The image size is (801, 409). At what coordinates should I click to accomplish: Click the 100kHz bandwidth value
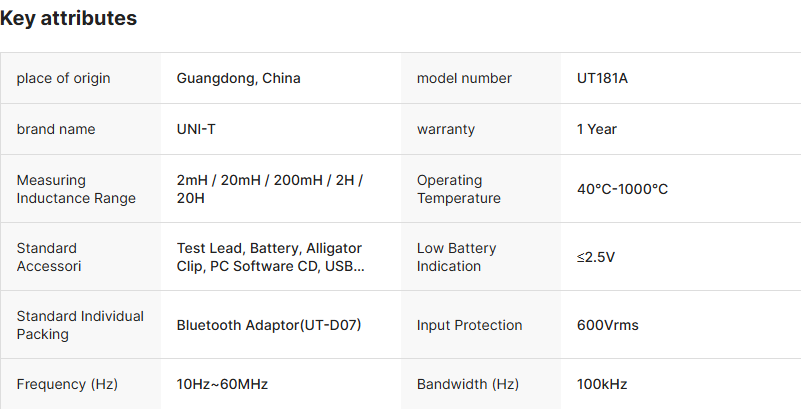click(602, 384)
